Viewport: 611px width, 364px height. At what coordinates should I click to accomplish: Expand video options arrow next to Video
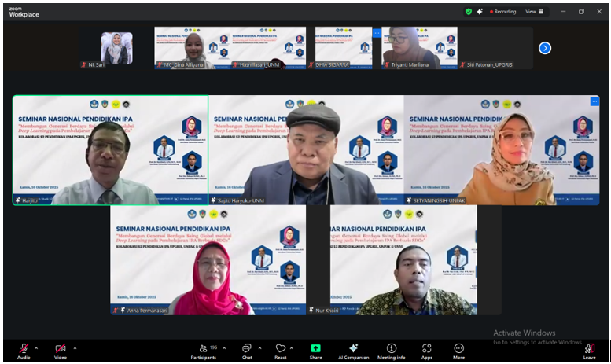pyautogui.click(x=75, y=347)
